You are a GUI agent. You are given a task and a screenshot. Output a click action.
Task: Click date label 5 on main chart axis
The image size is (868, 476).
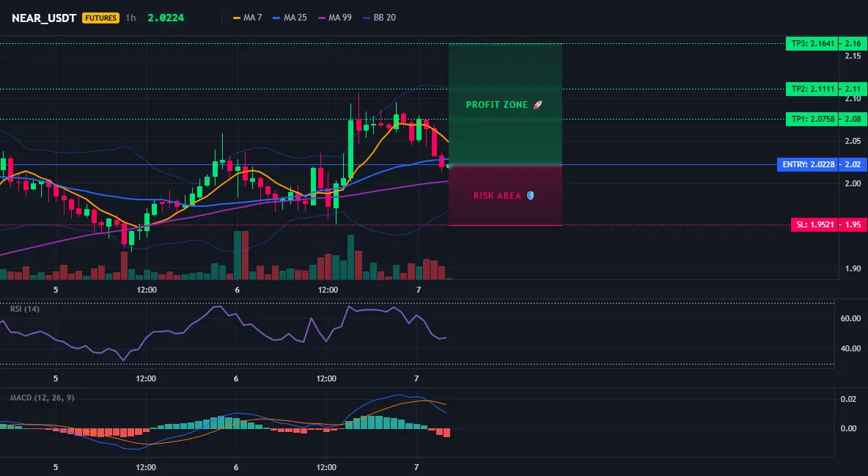point(56,290)
